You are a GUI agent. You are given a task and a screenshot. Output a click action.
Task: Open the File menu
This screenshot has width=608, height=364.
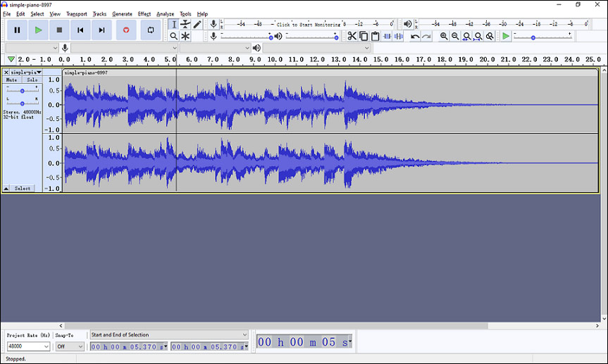click(x=6, y=14)
